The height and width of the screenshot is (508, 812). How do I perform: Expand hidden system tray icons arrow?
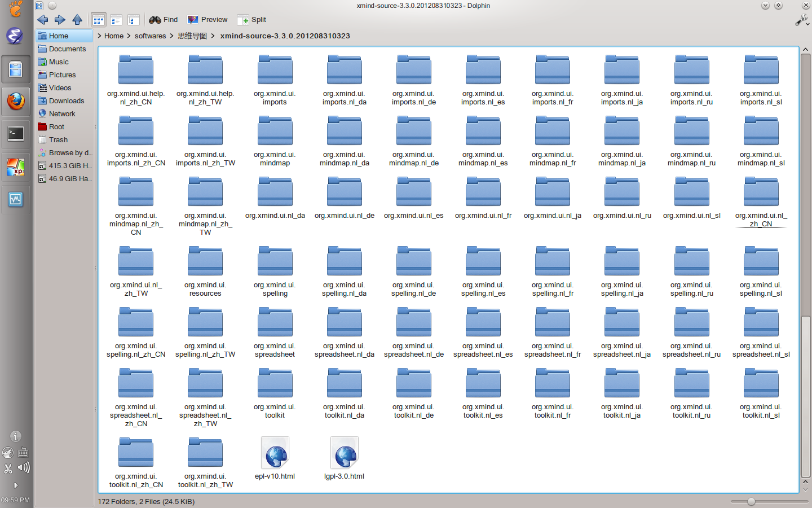point(16,485)
